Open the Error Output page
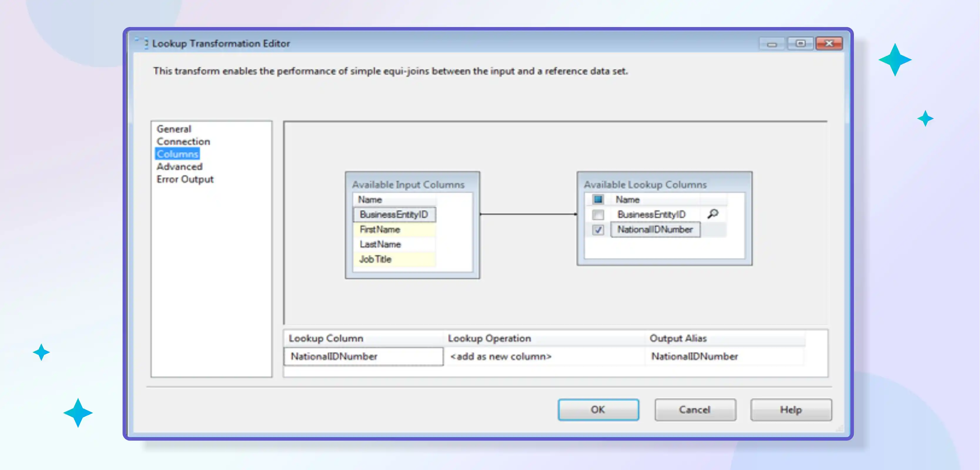980x470 pixels. (x=185, y=179)
